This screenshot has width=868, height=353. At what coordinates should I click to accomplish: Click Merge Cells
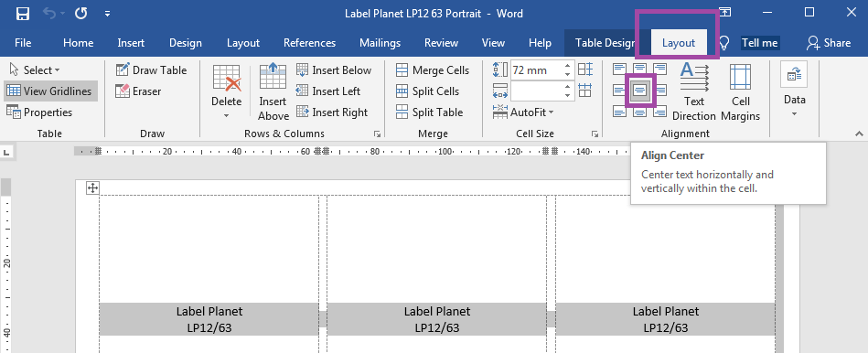point(433,70)
